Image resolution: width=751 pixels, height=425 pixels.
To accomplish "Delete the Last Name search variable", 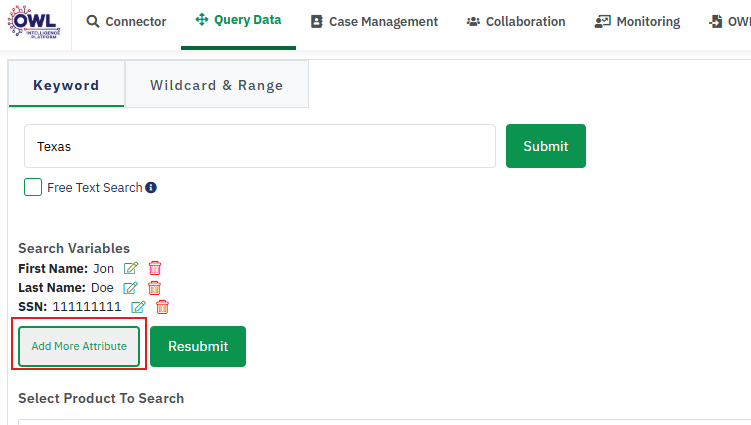I will tap(155, 288).
